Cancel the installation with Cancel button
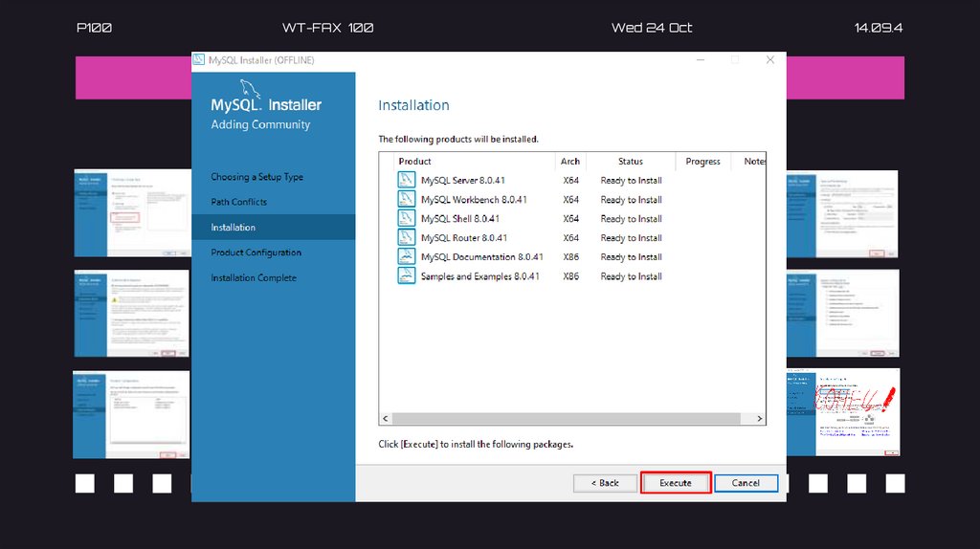Viewport: 980px width, 549px height. [x=746, y=483]
